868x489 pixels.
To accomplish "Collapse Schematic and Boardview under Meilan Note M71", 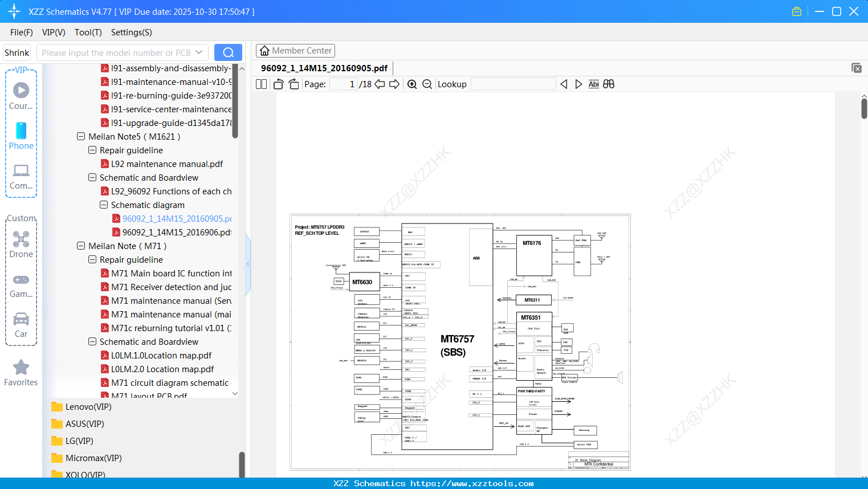I will coord(92,342).
